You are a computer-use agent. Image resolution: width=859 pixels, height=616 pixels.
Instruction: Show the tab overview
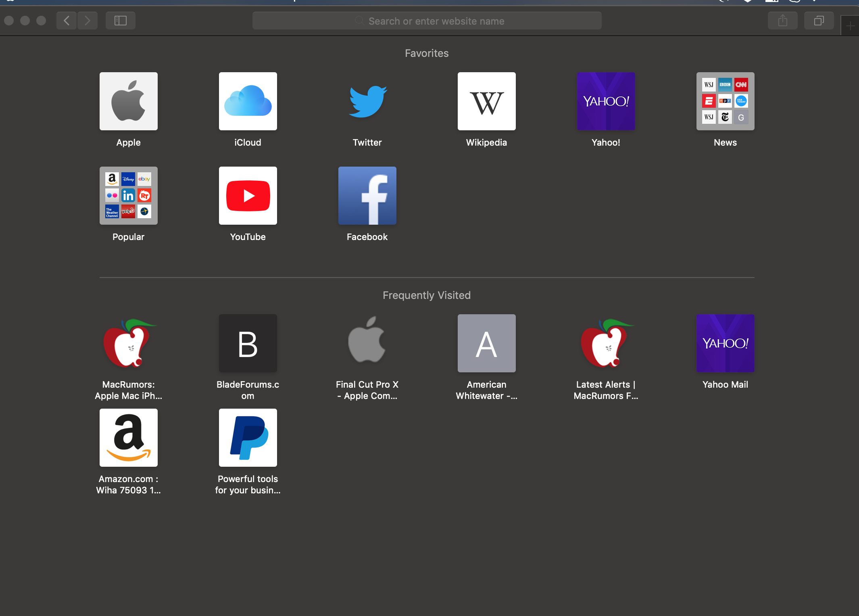pyautogui.click(x=819, y=21)
